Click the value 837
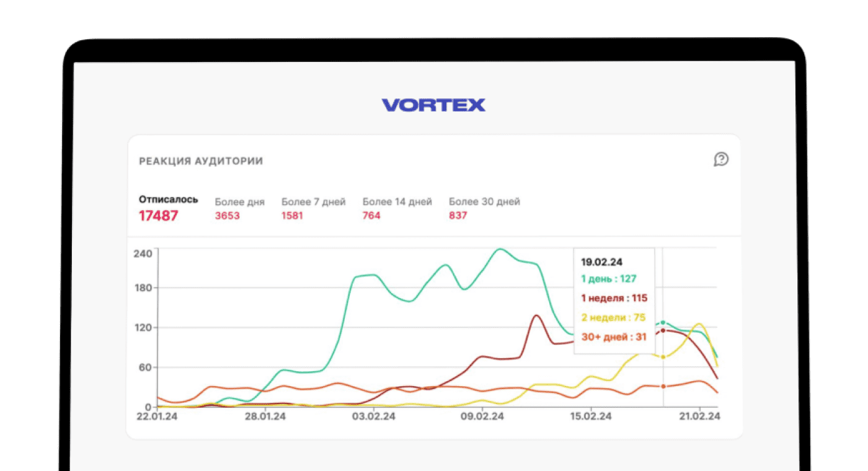The height and width of the screenshot is (471, 868). [x=458, y=216]
